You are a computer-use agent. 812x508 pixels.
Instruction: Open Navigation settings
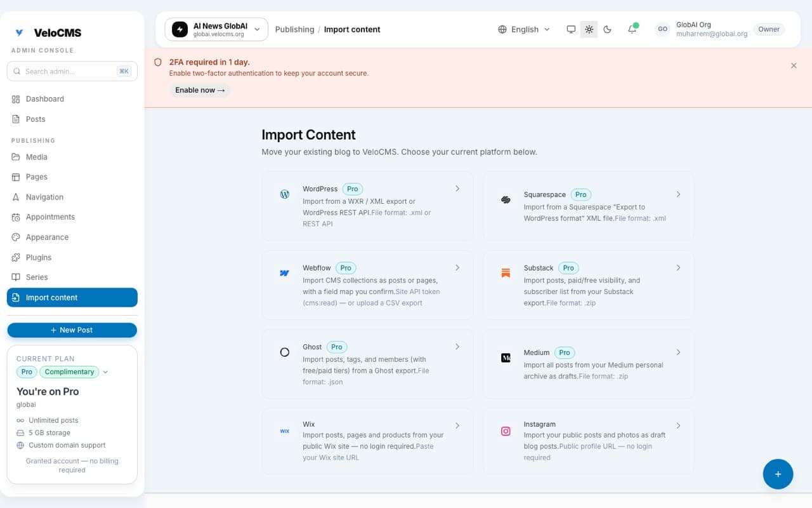coord(72,197)
